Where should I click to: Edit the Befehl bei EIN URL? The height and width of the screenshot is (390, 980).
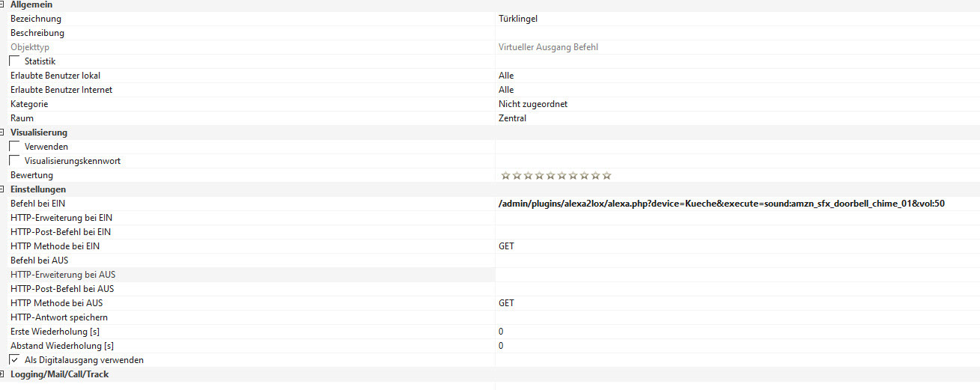[722, 204]
